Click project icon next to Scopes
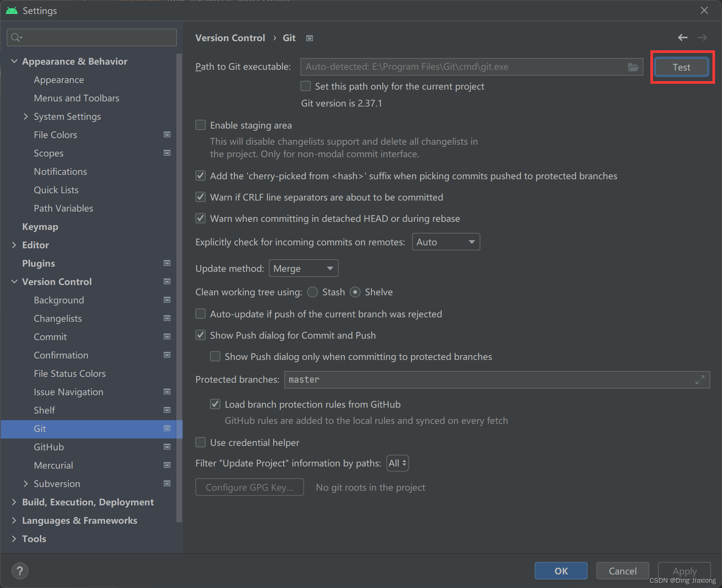722x588 pixels. 167,153
